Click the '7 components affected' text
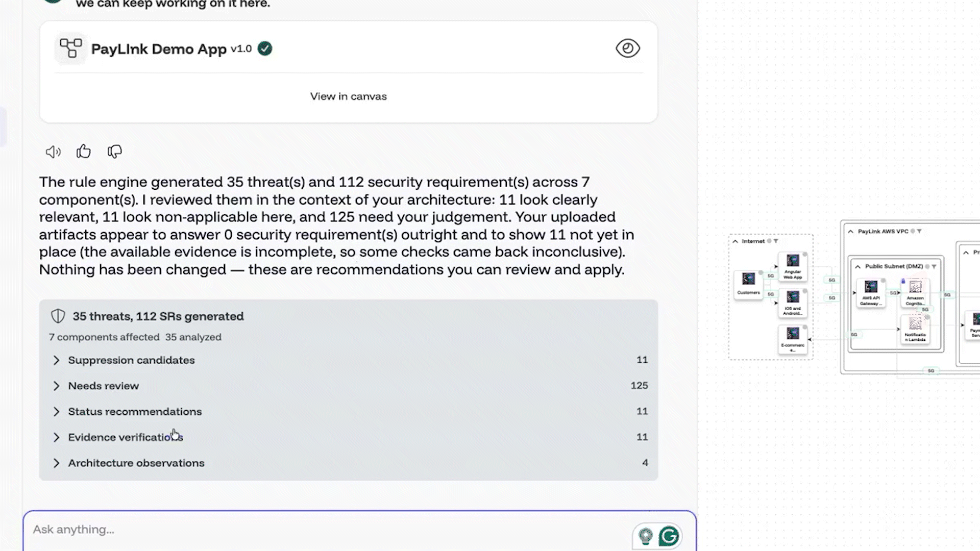Viewport: 980px width, 551px height. pyautogui.click(x=104, y=337)
